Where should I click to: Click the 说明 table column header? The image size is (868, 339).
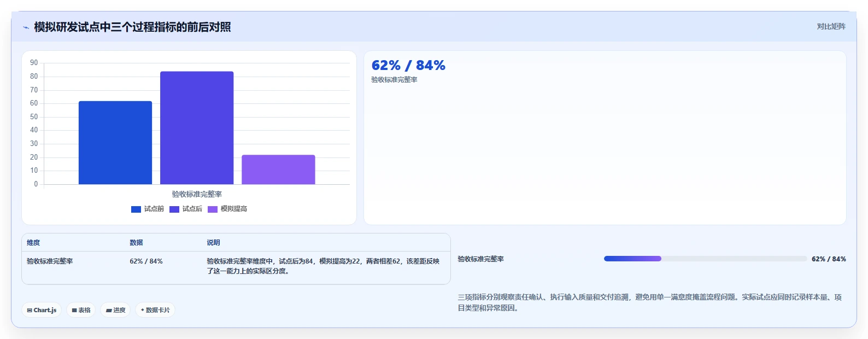213,243
